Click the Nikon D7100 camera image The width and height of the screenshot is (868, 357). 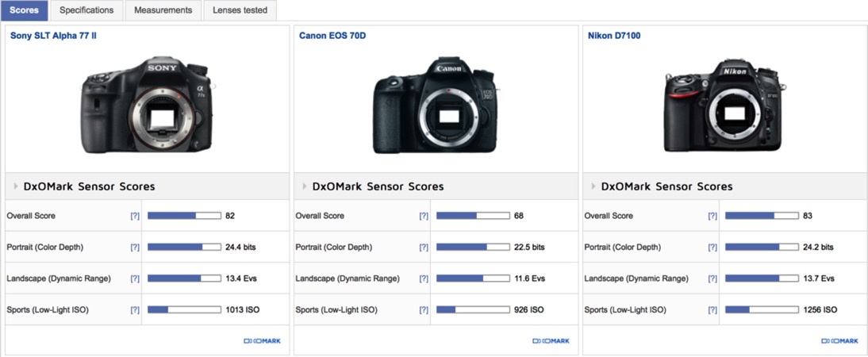click(724, 106)
